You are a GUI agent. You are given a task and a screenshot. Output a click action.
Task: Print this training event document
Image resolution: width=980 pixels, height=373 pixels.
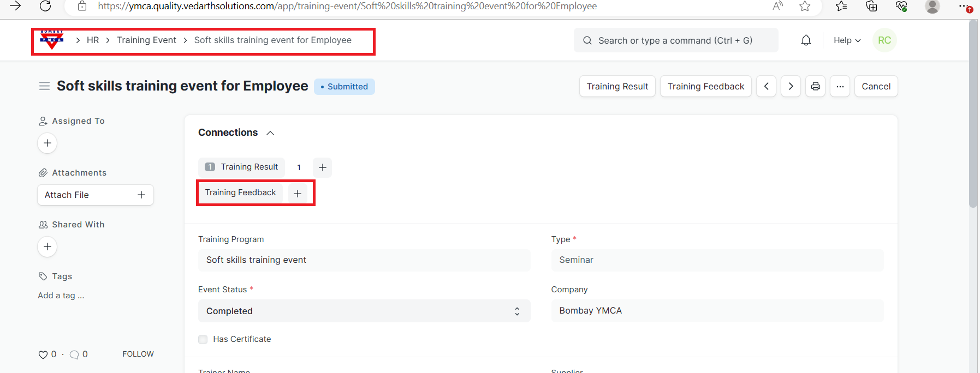point(815,86)
